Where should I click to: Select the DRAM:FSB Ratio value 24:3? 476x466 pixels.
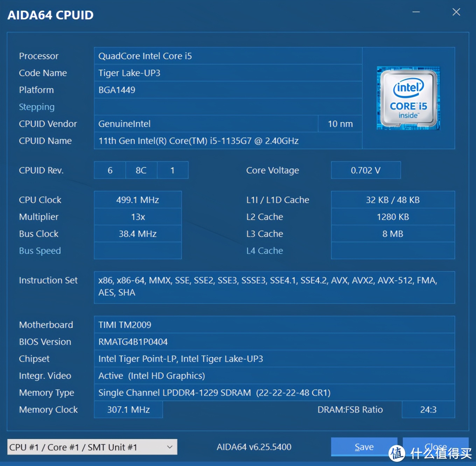pos(428,409)
